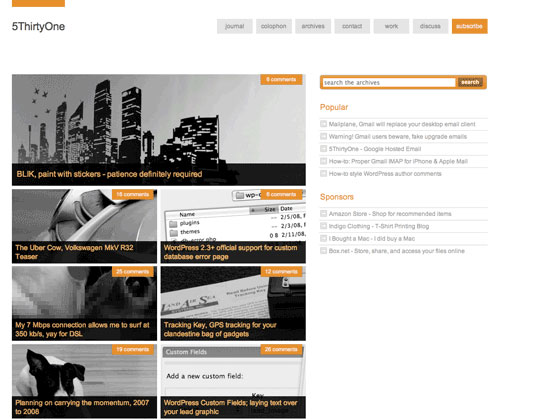Open the Planning on carrying the momentum post
Viewport: 550px width, 419px height.
click(85, 381)
